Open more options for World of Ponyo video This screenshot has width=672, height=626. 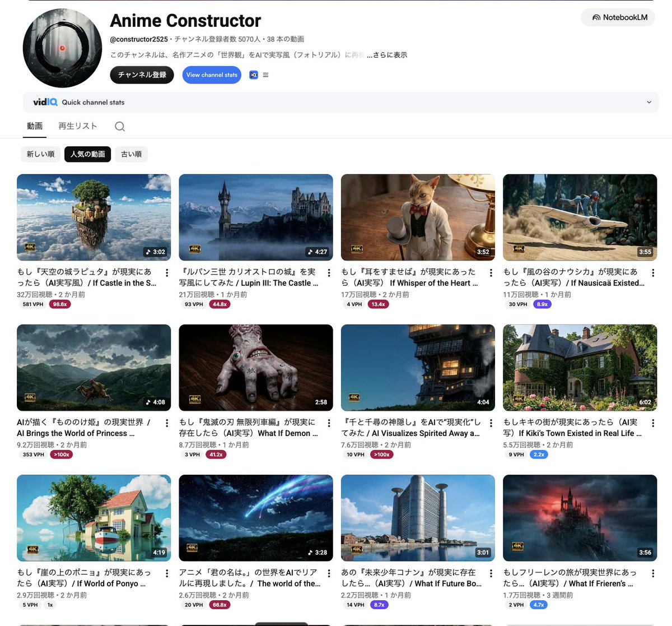pyautogui.click(x=167, y=573)
